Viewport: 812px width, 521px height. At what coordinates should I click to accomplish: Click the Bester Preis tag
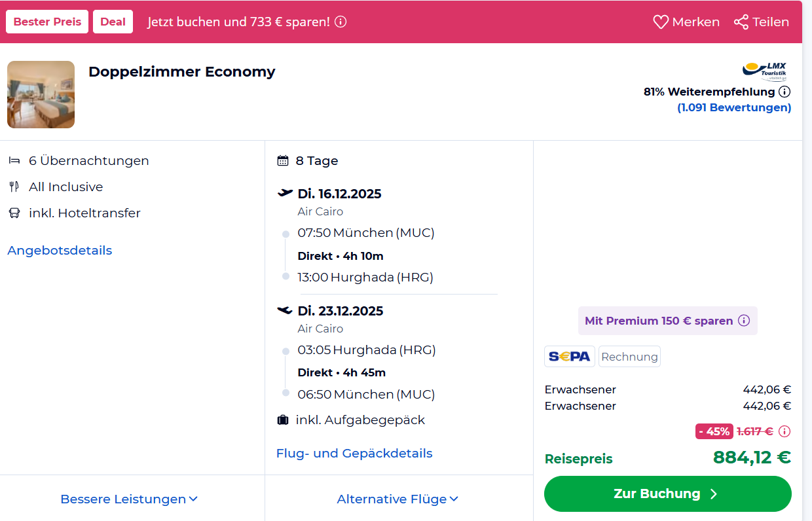(47, 22)
